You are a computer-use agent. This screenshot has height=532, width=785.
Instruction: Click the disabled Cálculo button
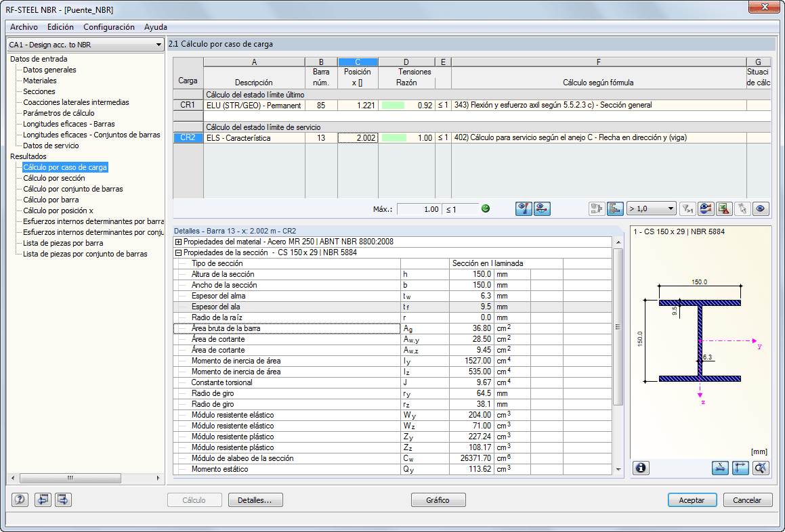[194, 500]
